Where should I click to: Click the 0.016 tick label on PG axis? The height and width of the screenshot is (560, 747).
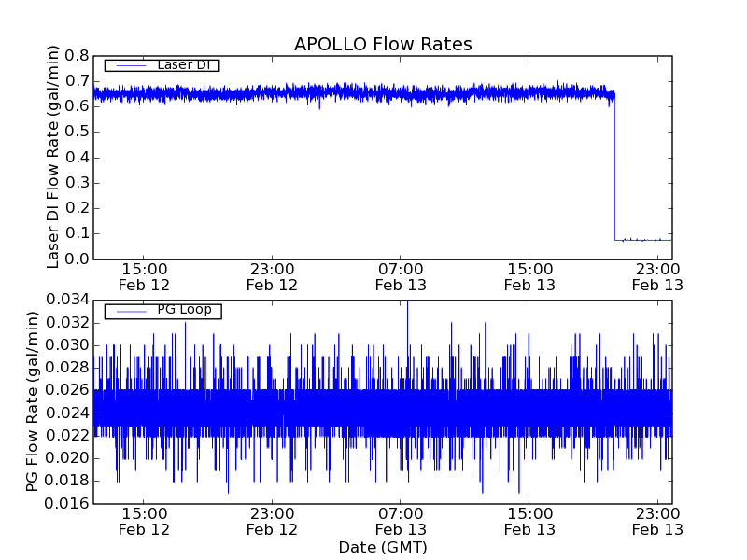(x=67, y=504)
